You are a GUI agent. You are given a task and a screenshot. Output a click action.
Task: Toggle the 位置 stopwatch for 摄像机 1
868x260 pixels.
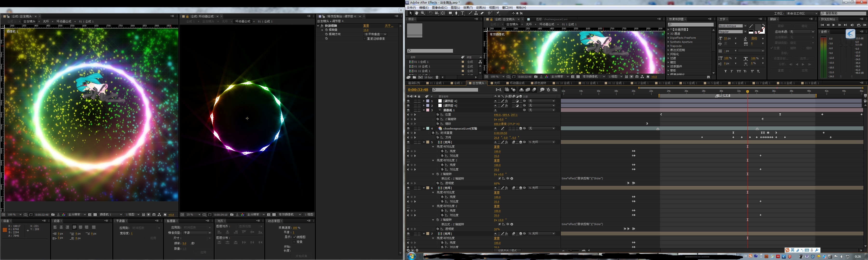(x=438, y=115)
